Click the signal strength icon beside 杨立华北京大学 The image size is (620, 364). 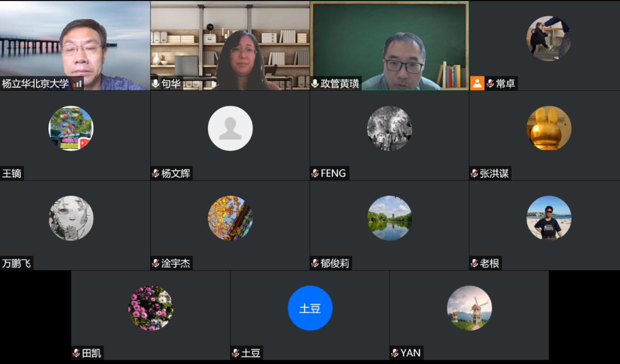tap(77, 84)
